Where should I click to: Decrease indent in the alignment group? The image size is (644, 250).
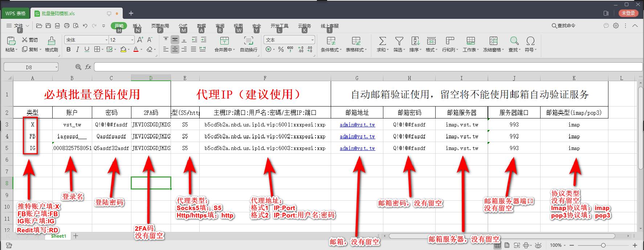click(195, 40)
